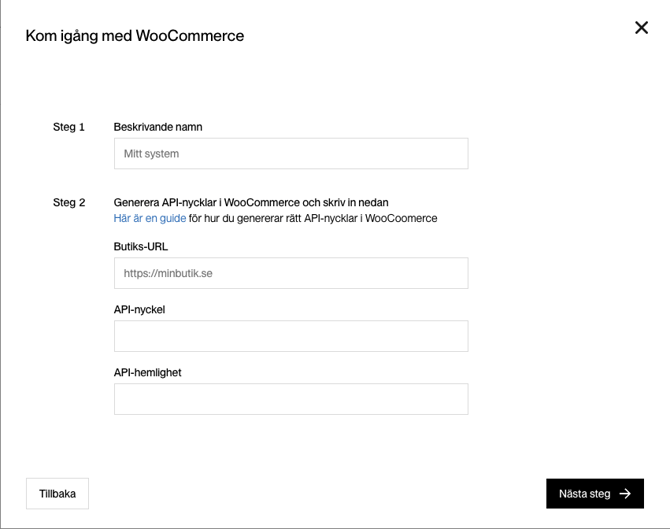Click the 'Mitt system' placeholder text
This screenshot has width=670, height=529.
pyautogui.click(x=151, y=154)
